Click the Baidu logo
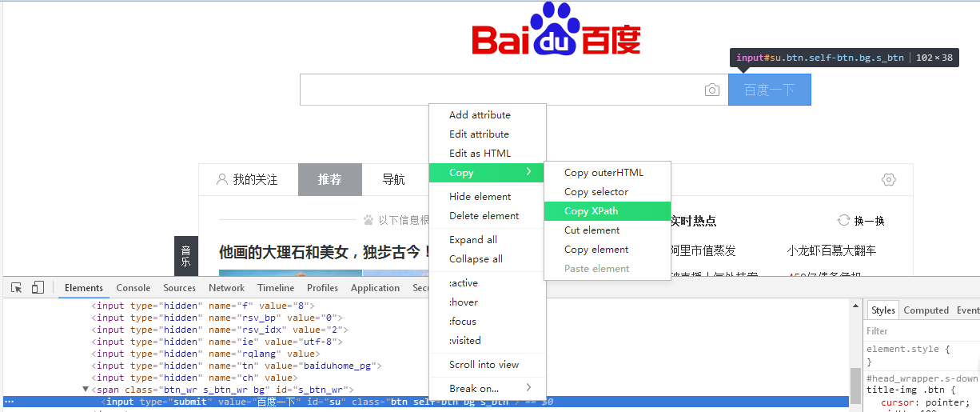Viewport: 980px width, 412px height. click(556, 30)
